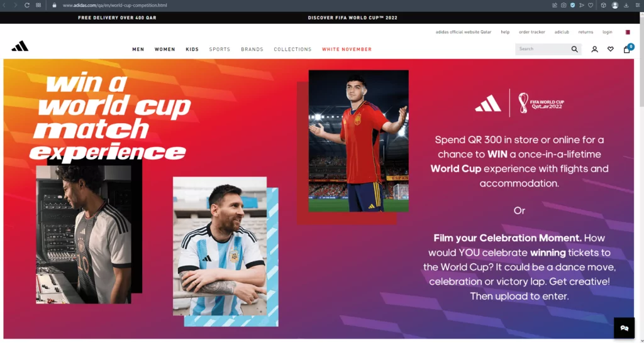Open the browser speed dial grid icon
644x343 pixels.
click(x=38, y=5)
